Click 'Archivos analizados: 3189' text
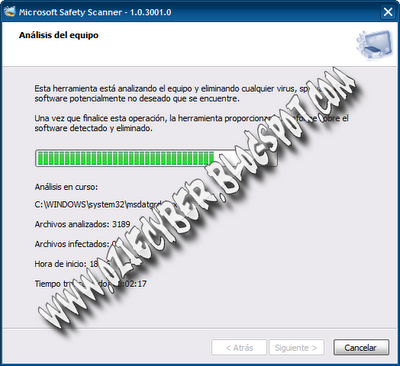Viewport: 400px width, 366px height. pyautogui.click(x=82, y=224)
